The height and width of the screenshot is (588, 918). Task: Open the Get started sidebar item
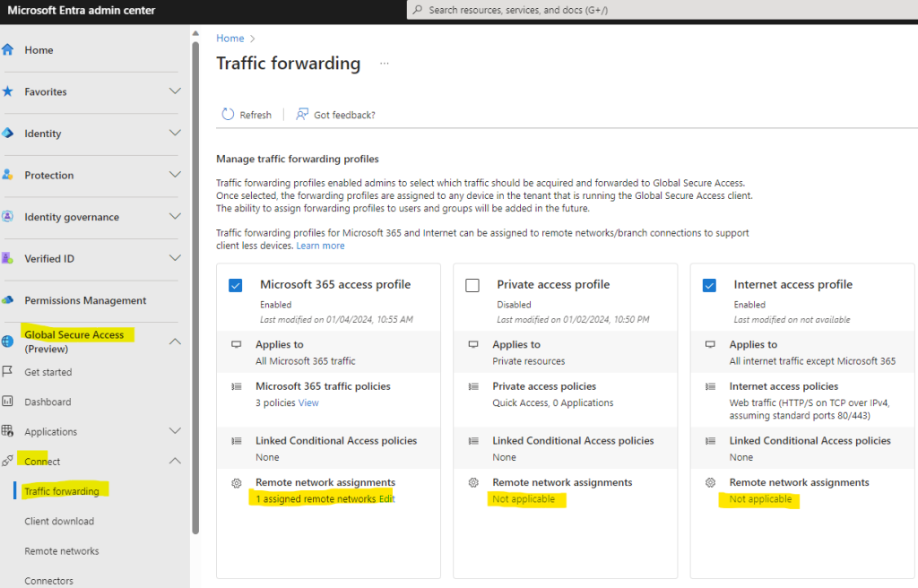pyautogui.click(x=48, y=372)
